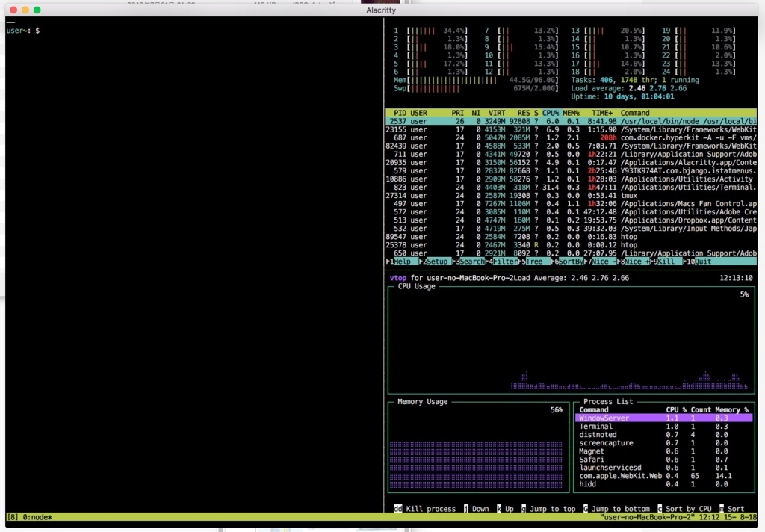Click the TIME+ column header in htop
The height and width of the screenshot is (532, 765).
click(602, 113)
